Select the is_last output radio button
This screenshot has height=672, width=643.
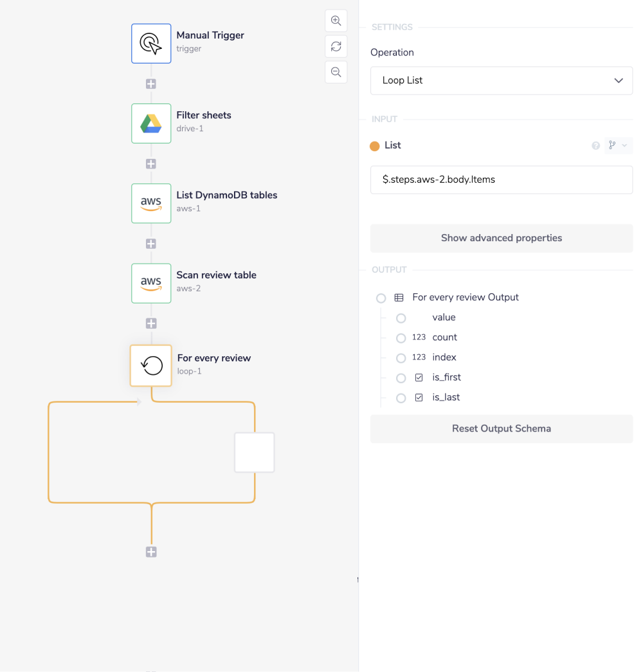401,398
